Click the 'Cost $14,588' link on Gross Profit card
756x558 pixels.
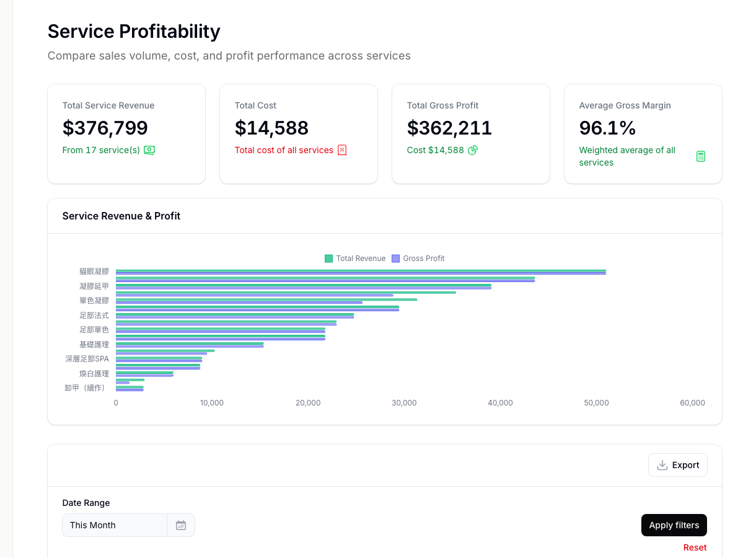click(x=436, y=150)
